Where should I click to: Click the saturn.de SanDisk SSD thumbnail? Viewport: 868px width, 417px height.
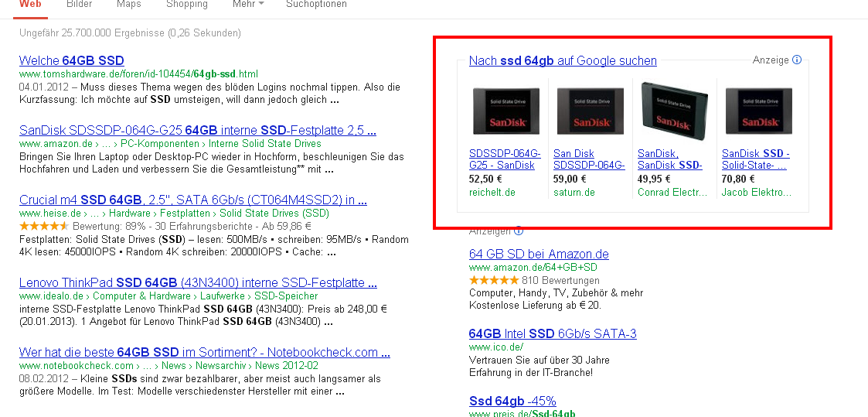click(x=590, y=111)
